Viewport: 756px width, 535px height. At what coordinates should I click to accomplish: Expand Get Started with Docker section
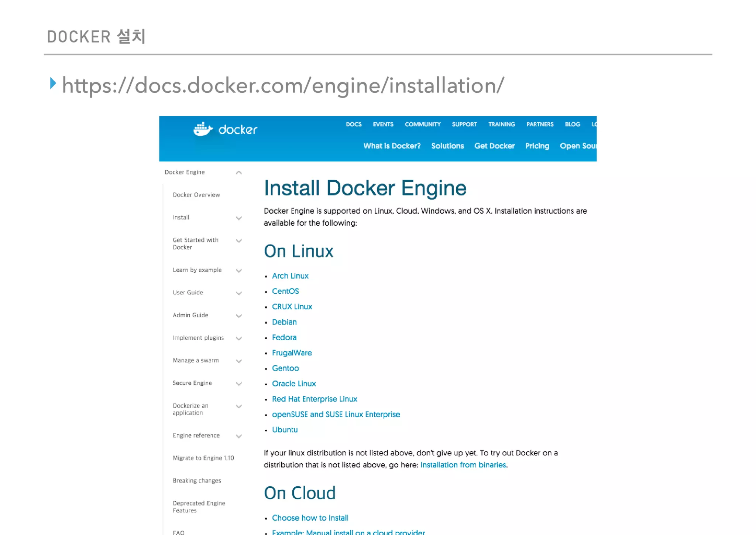(239, 241)
